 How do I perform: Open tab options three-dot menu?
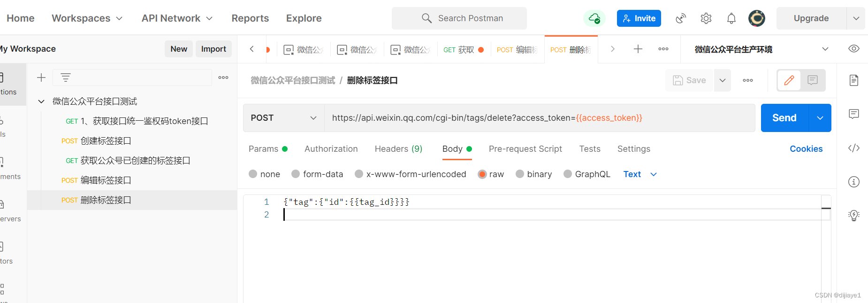pyautogui.click(x=663, y=49)
